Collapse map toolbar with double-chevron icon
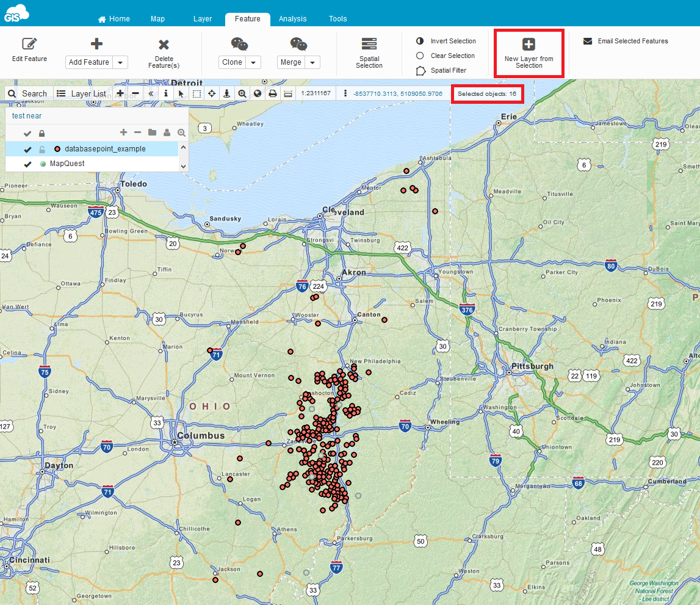Viewport: 700px width, 605px height. [151, 93]
